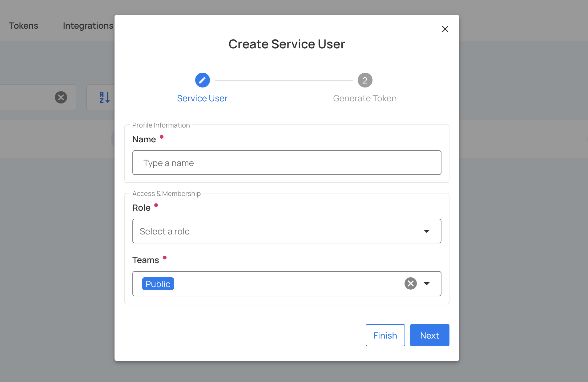Click the Type a name field

click(x=286, y=163)
